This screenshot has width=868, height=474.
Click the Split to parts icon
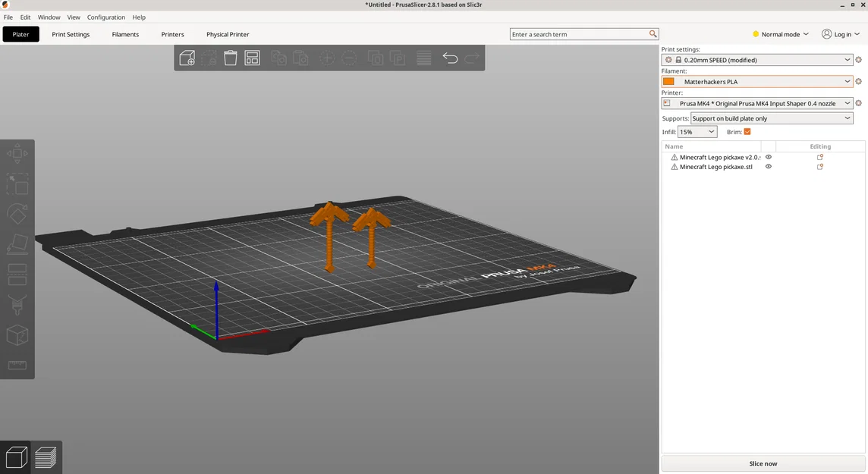point(398,58)
